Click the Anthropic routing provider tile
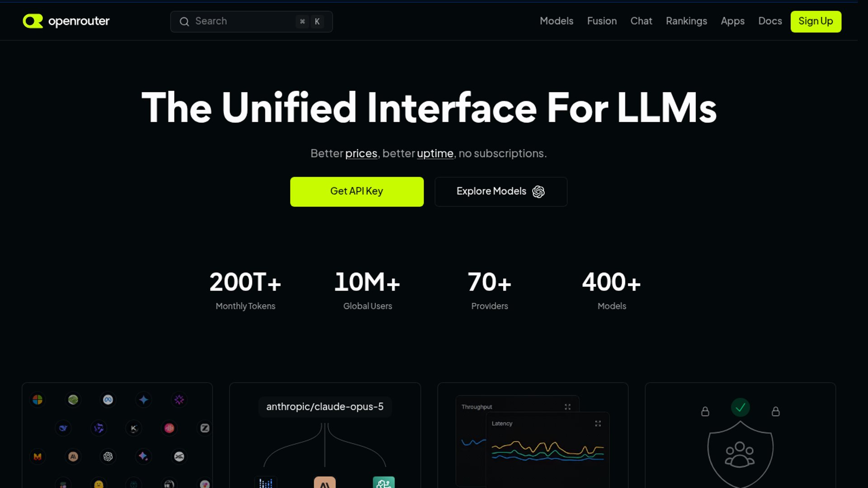 [325, 482]
